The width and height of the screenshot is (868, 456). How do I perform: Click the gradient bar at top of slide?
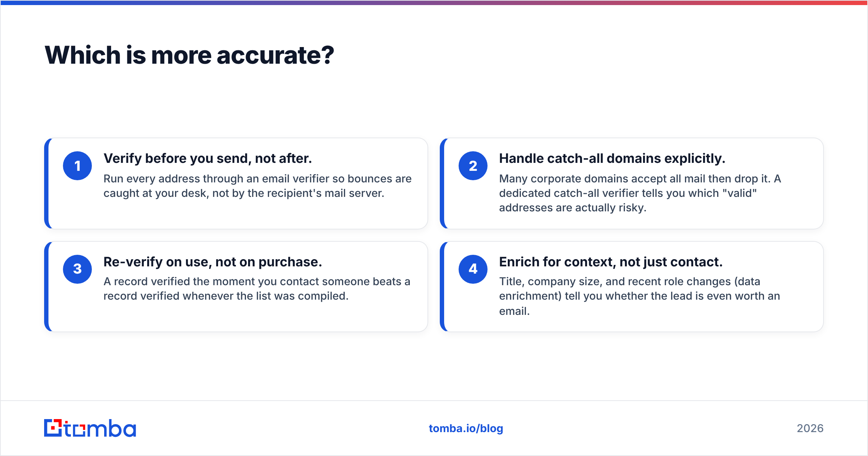pos(434,3)
